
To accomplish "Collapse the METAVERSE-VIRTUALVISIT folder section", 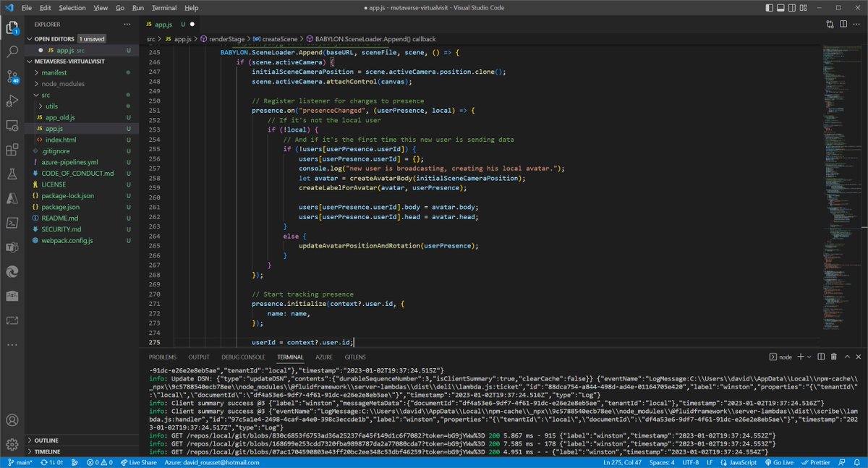I will click(69, 61).
